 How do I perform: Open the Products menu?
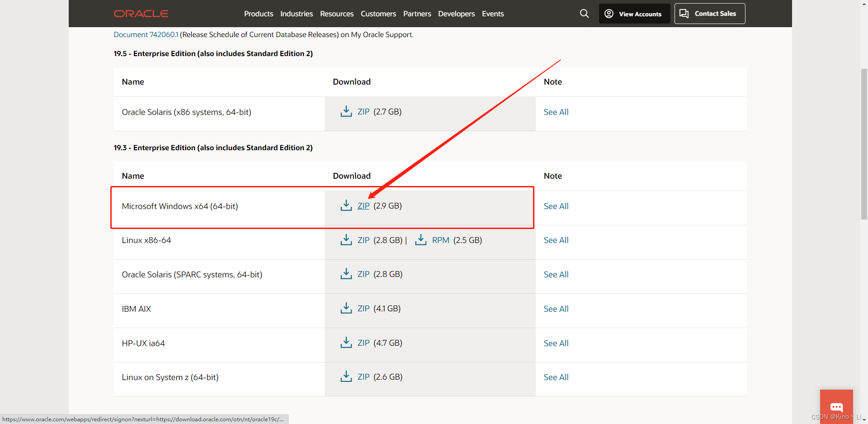tap(258, 14)
